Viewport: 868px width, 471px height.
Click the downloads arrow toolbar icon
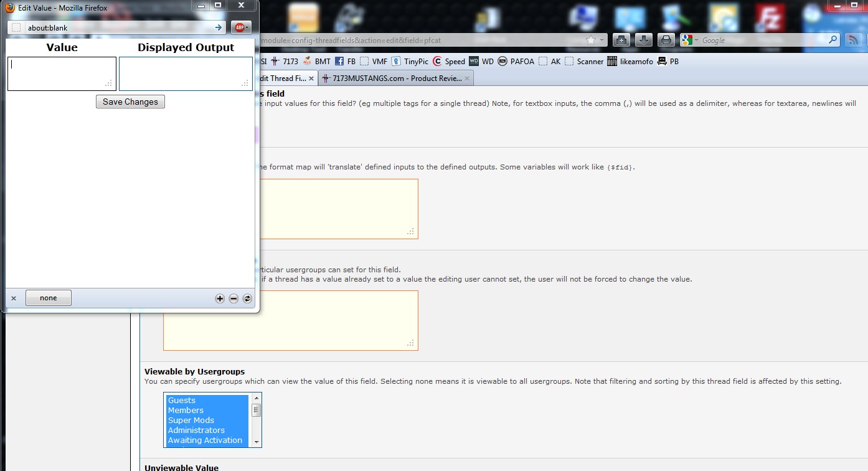(x=643, y=40)
